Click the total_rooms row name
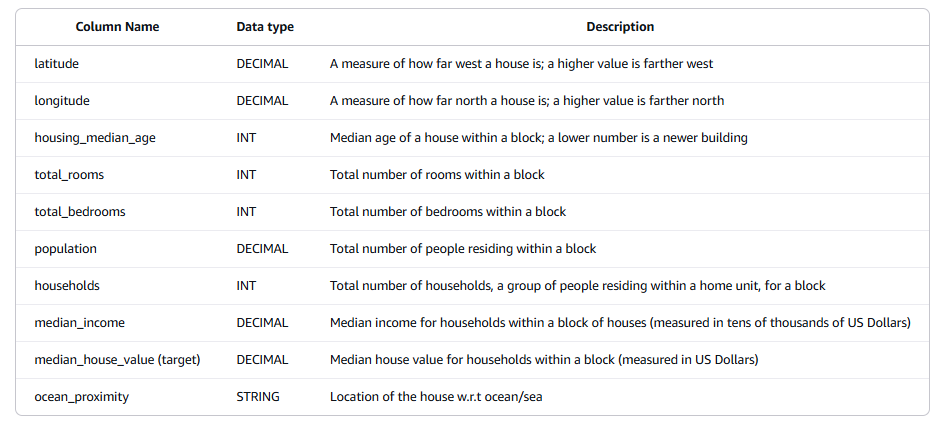 (69, 175)
